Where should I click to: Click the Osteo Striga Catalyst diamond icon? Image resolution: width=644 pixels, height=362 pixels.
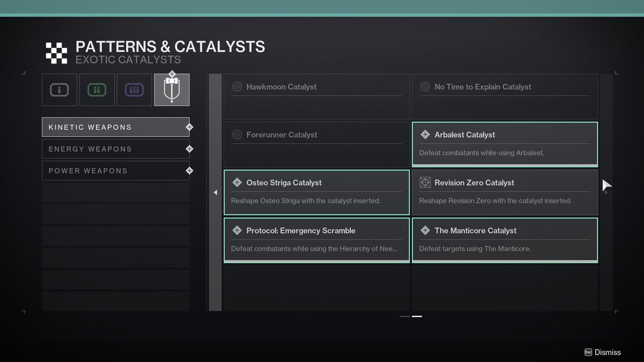point(237,182)
